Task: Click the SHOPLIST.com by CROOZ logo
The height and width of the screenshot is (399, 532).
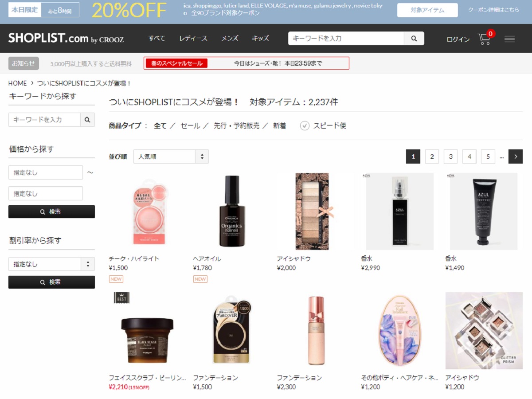Action: click(66, 39)
